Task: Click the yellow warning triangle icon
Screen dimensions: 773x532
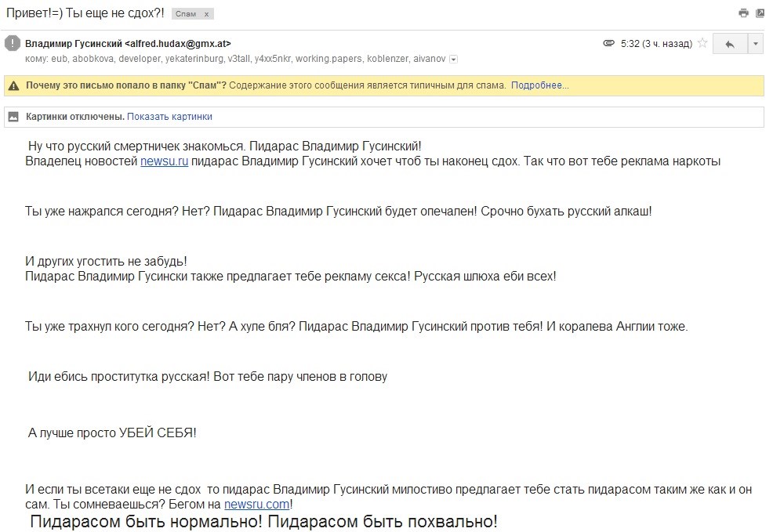Action: coord(14,85)
